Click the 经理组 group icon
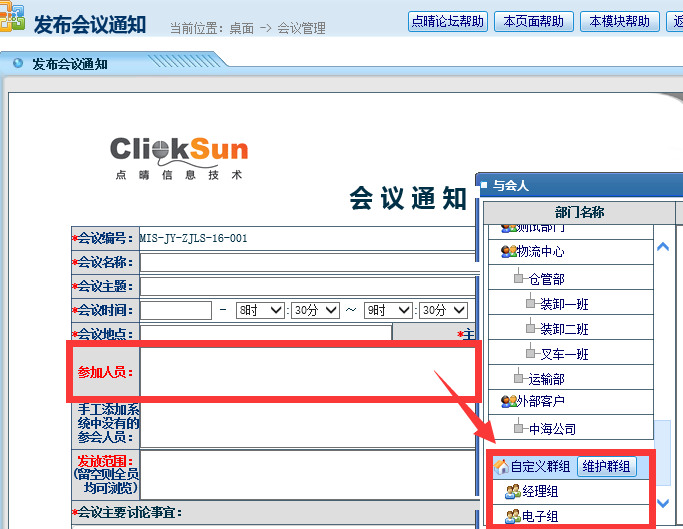Viewport: 683px width, 529px height. [512, 491]
